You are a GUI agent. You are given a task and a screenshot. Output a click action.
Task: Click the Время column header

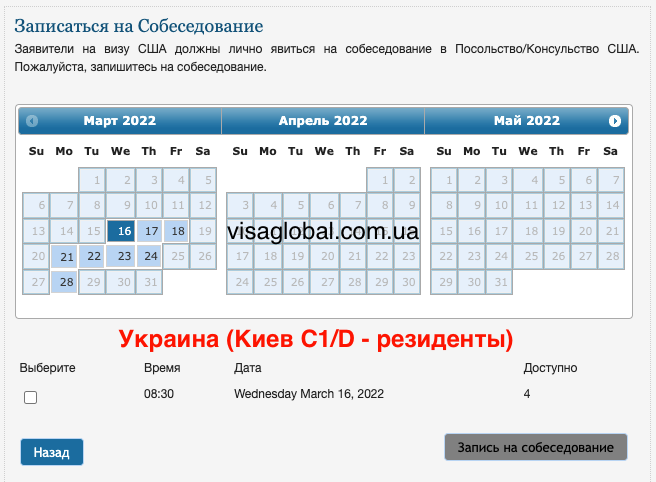coord(162,368)
